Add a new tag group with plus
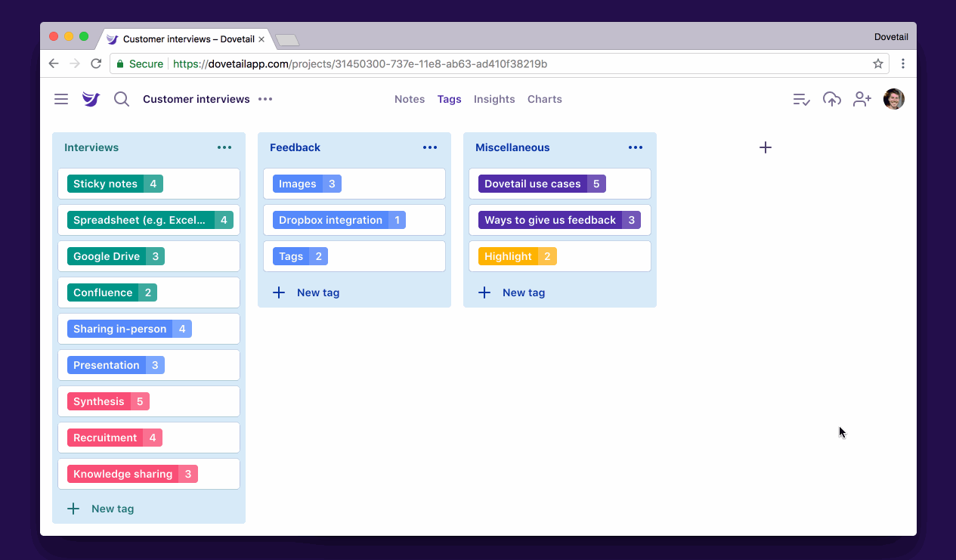 [766, 147]
